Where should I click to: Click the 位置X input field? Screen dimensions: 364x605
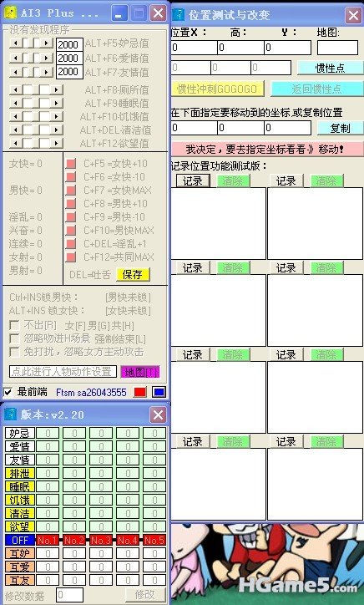click(194, 48)
